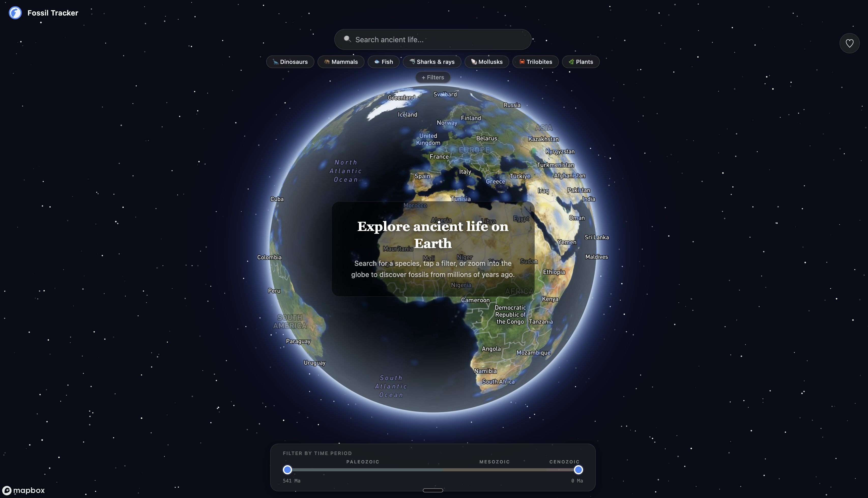The height and width of the screenshot is (498, 868).
Task: Click the Angola label on globe
Action: point(491,349)
